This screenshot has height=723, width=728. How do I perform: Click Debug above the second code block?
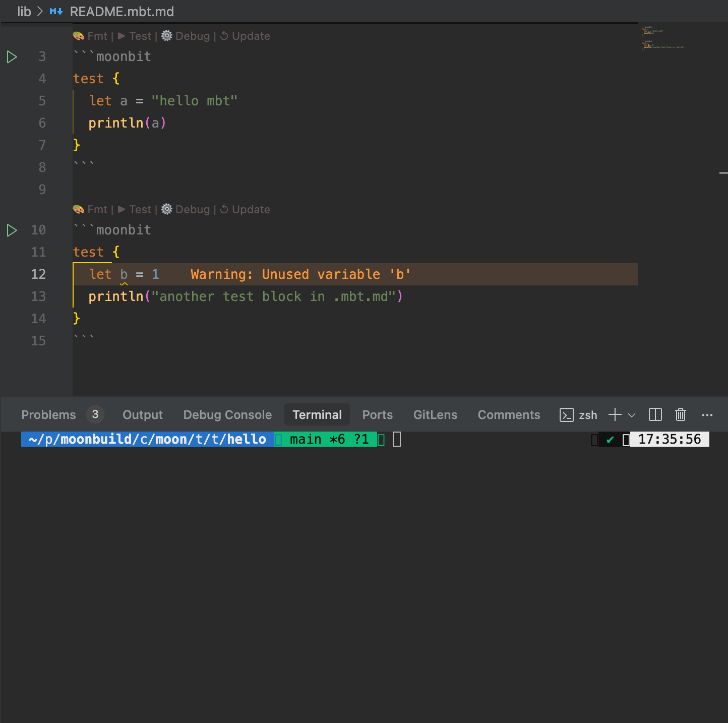point(192,210)
